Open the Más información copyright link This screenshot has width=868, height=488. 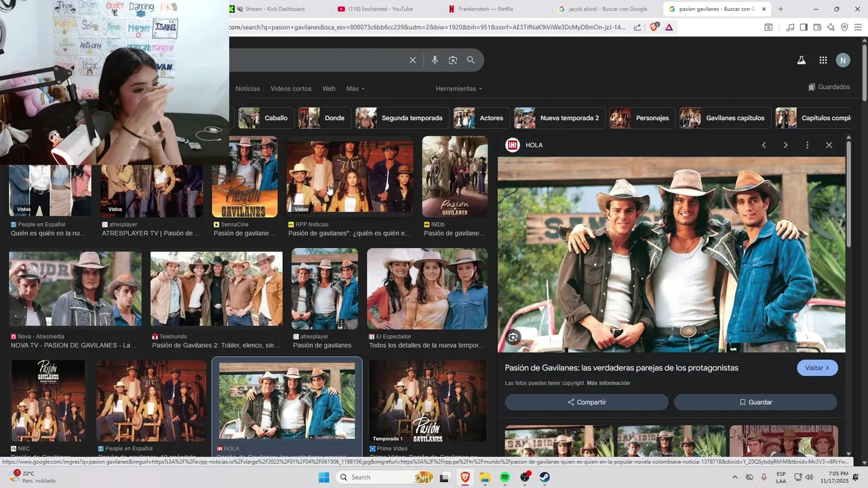click(608, 384)
